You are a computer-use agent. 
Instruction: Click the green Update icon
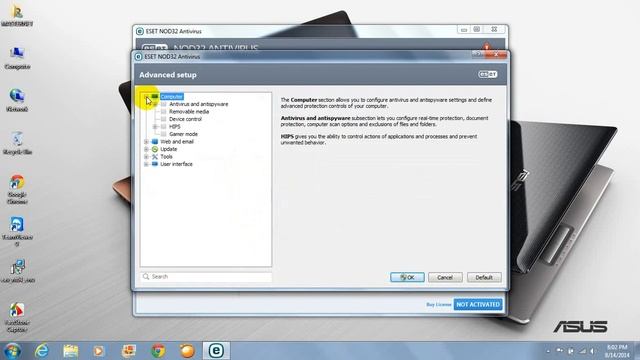tap(155, 149)
